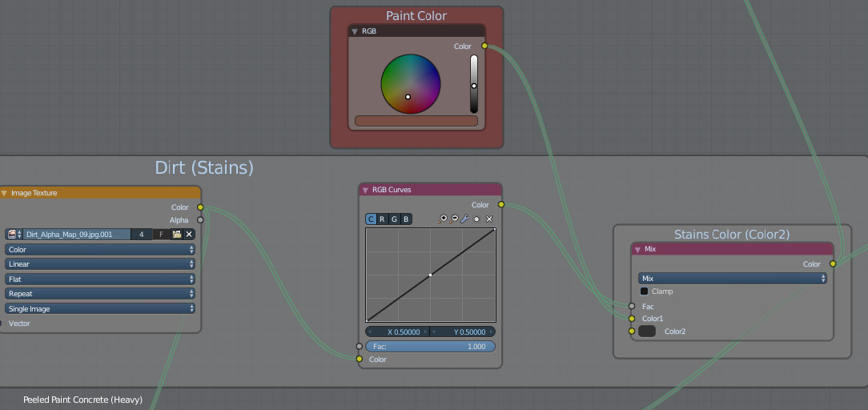Browse image datablock icon in Image Texture

point(14,235)
